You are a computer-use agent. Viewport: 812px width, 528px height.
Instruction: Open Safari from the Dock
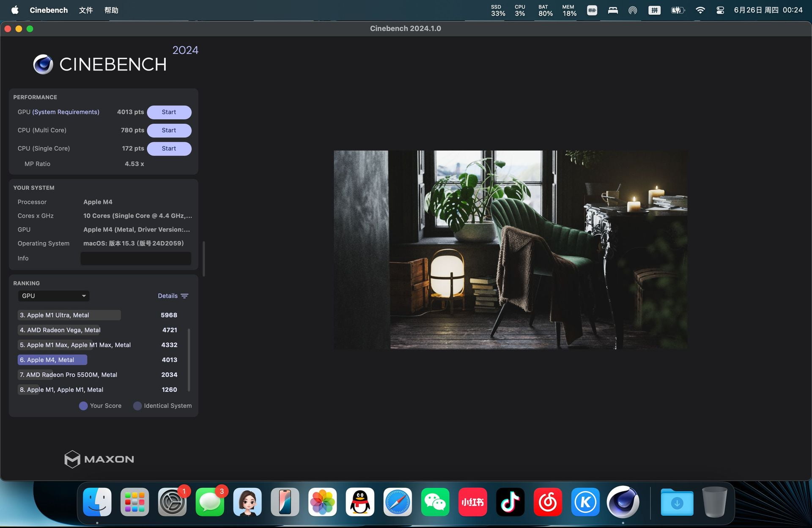click(398, 502)
